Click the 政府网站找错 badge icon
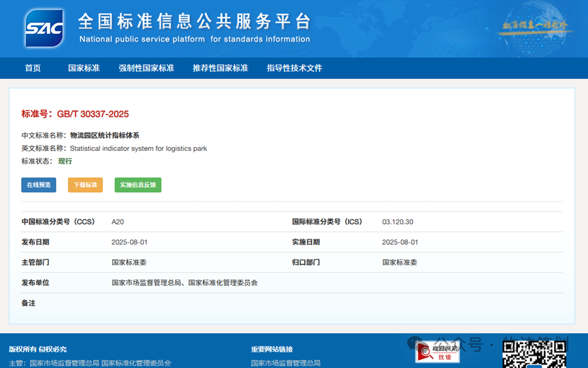Image resolution: width=588 pixels, height=368 pixels. click(438, 352)
